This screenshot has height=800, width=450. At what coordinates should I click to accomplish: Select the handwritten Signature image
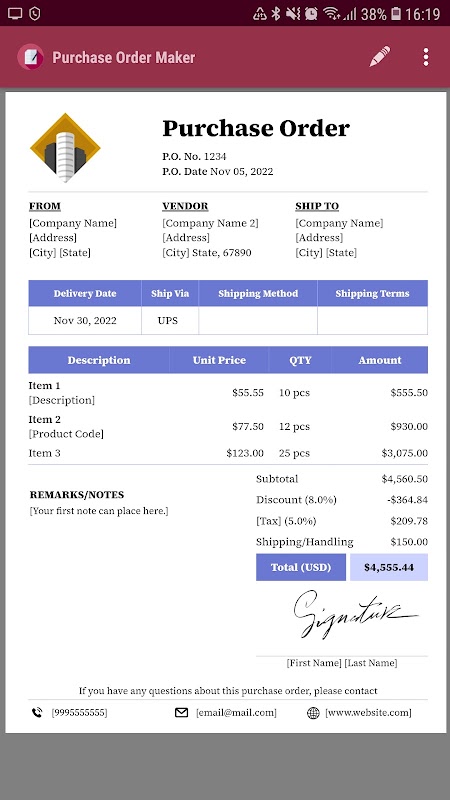coord(356,614)
